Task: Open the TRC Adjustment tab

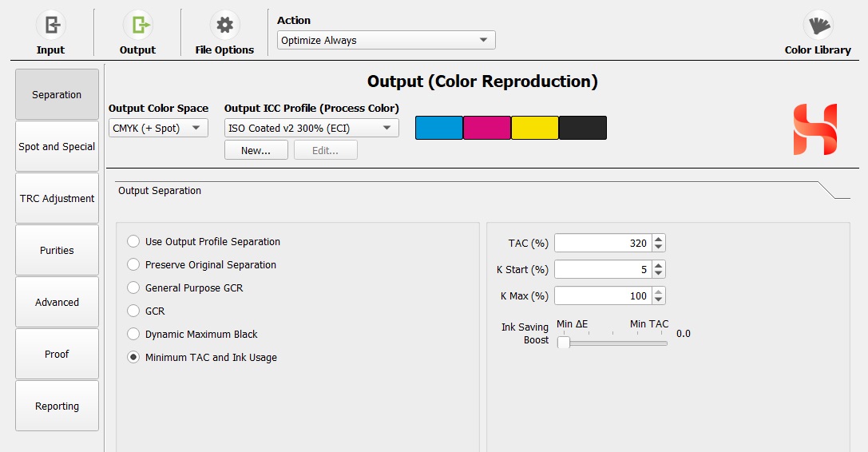Action: click(57, 198)
